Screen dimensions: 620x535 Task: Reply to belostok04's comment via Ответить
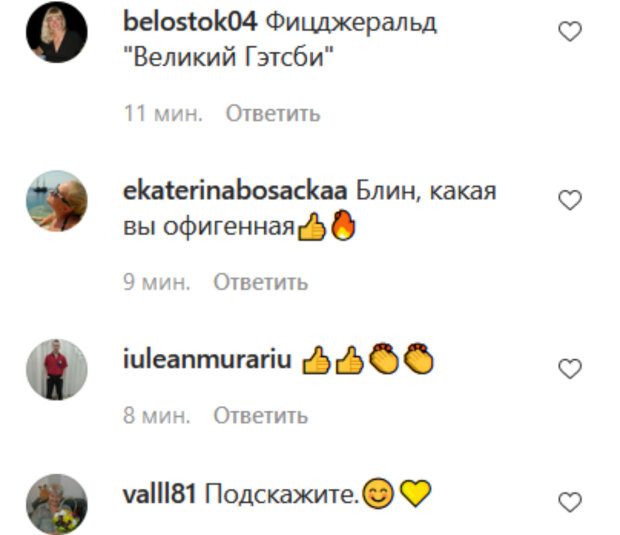click(x=273, y=114)
